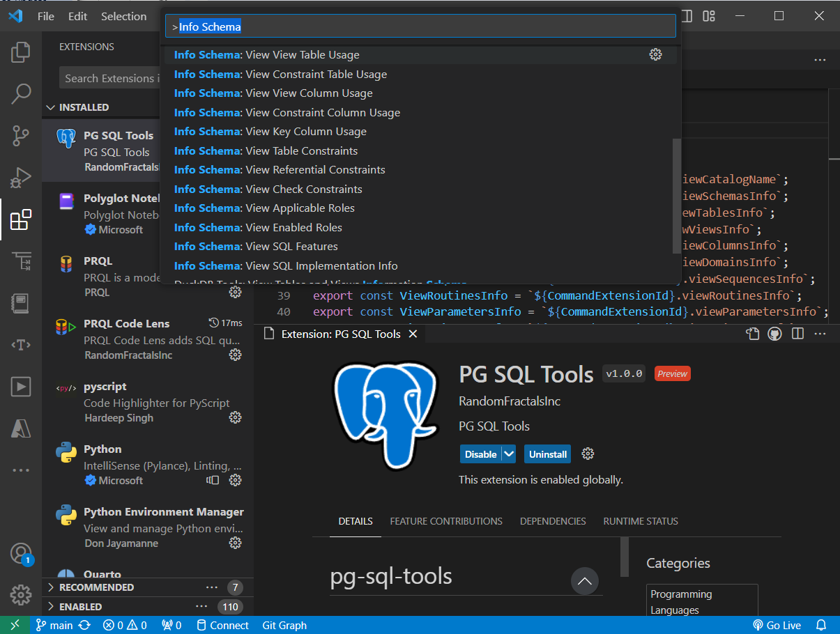Open the Source Control view
The width and height of the screenshot is (840, 634).
pyautogui.click(x=21, y=136)
